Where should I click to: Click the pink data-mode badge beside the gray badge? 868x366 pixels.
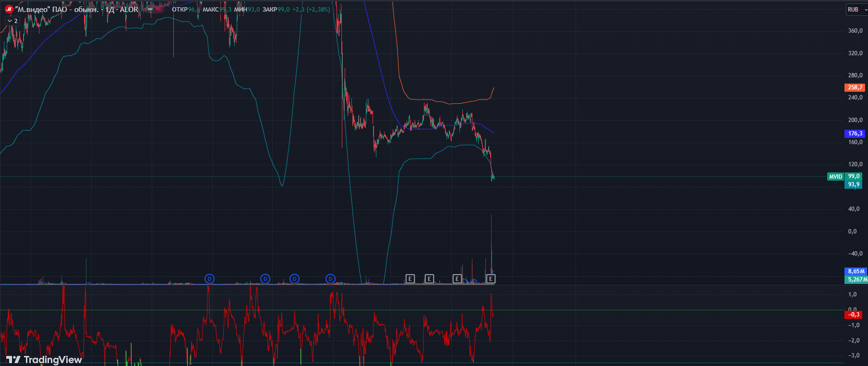tap(159, 9)
